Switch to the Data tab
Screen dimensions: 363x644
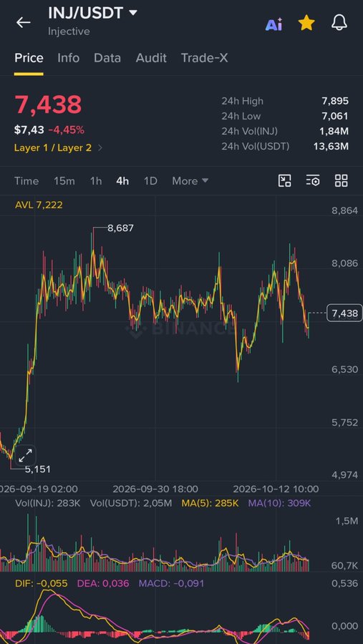[x=107, y=58]
